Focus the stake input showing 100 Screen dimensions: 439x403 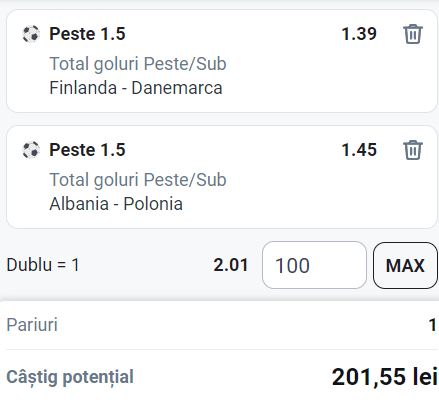(314, 265)
